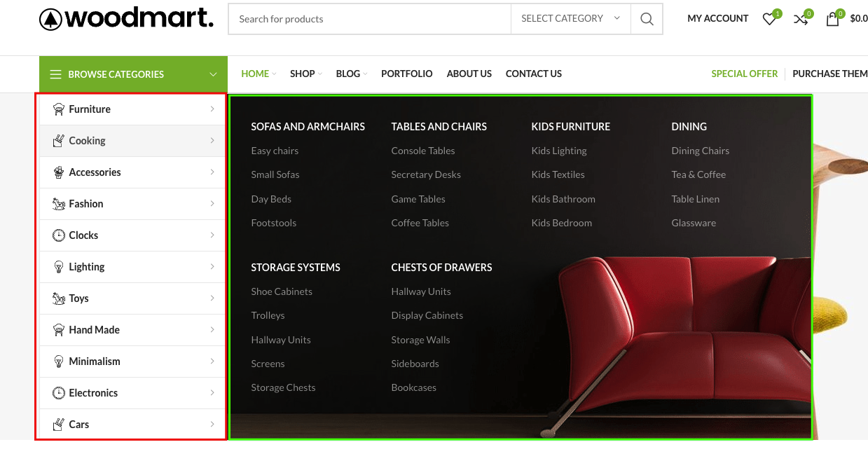Screen dimensions: 868x475
Task: Open the Shoe Cabinets link
Action: point(282,291)
